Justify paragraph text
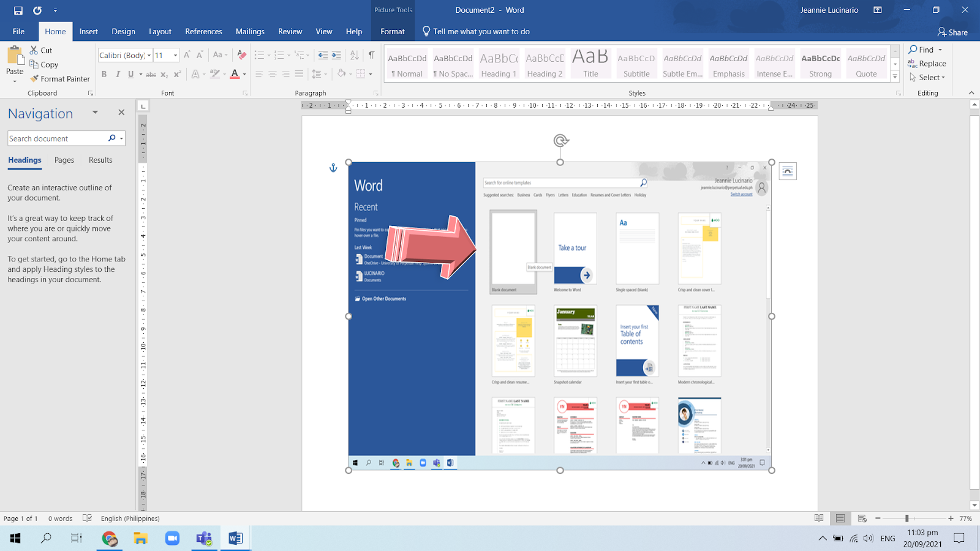The height and width of the screenshot is (551, 980). tap(299, 74)
